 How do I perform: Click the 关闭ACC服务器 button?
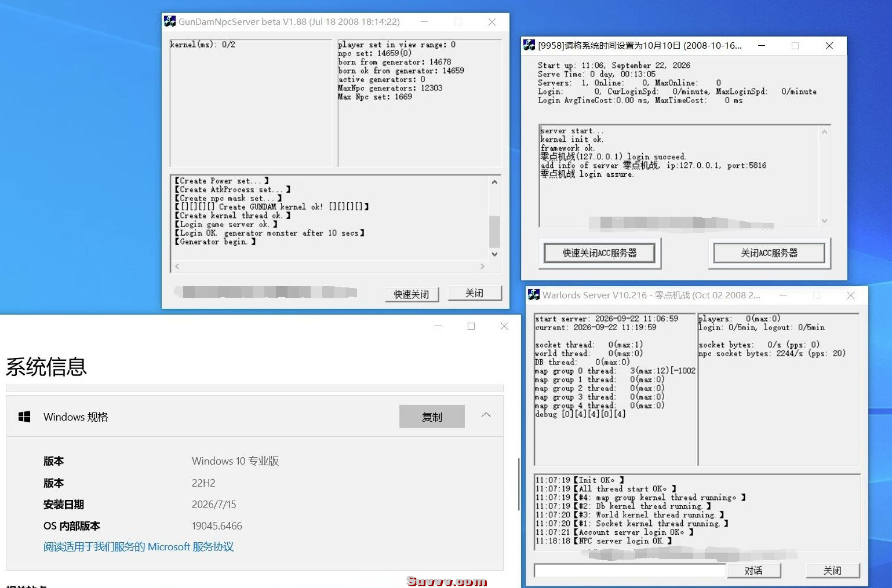pyautogui.click(x=769, y=253)
